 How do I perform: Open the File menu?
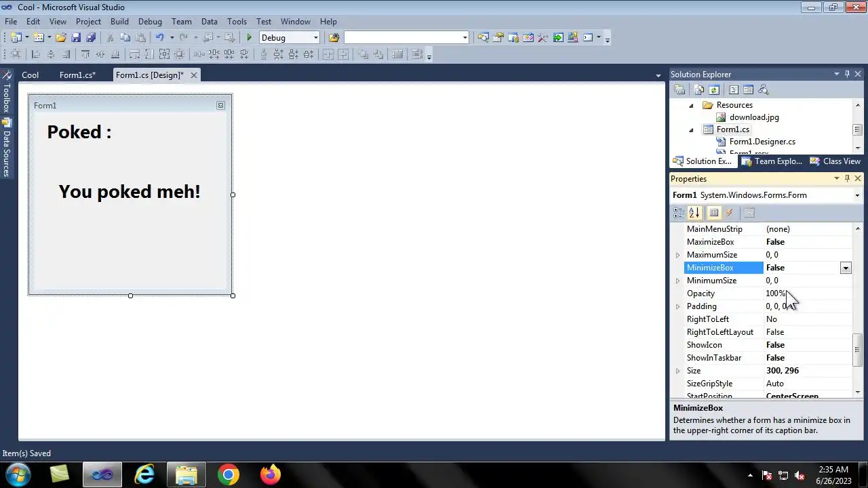11,22
